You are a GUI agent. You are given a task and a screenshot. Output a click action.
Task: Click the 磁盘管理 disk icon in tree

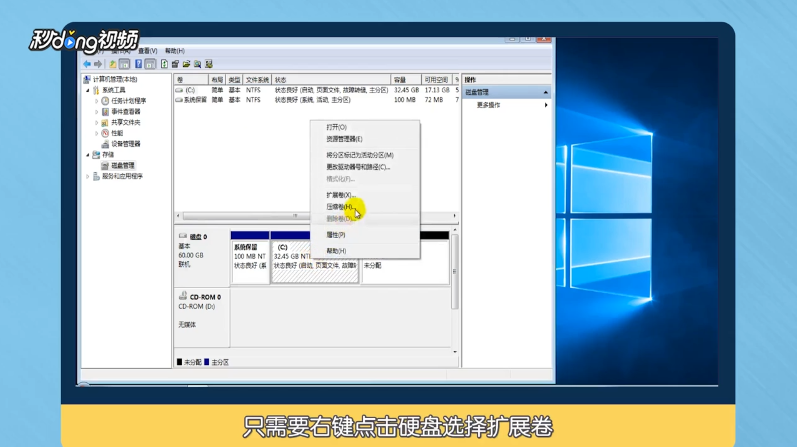(x=105, y=166)
